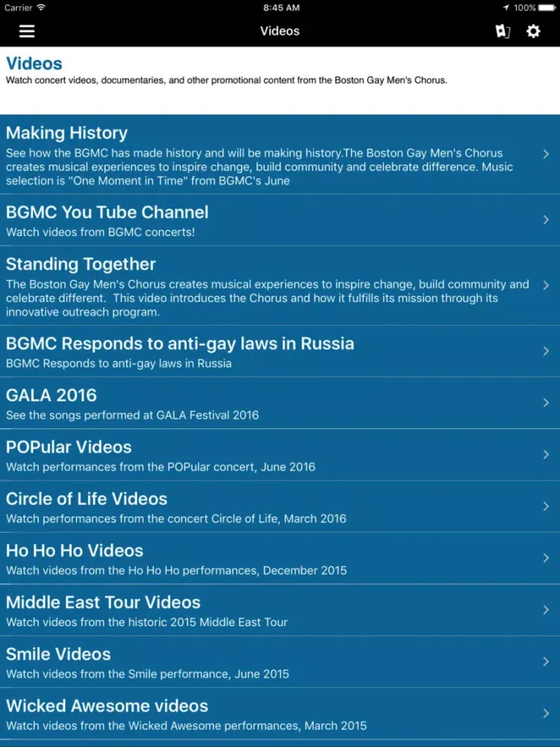
Task: Tap 'BGMC Responds to anti-gay laws in Russia' subtitle text
Action: pyautogui.click(x=119, y=364)
